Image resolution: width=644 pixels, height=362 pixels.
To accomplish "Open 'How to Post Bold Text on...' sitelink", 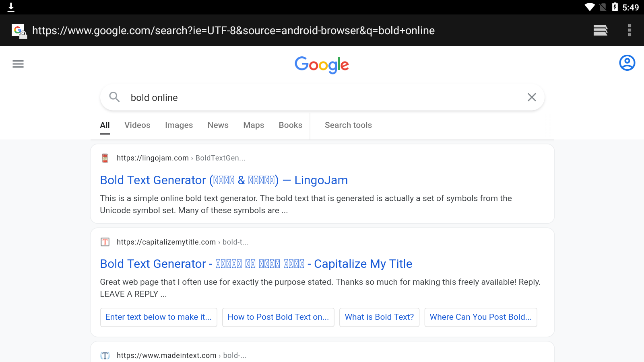I will [x=278, y=317].
